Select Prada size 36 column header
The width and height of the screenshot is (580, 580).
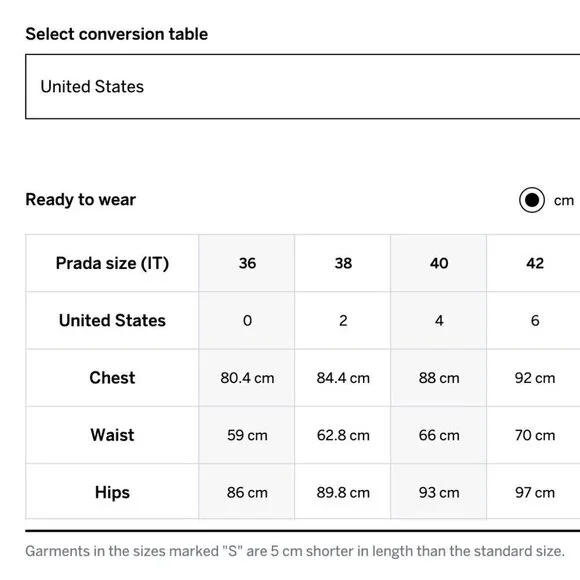coord(247,263)
